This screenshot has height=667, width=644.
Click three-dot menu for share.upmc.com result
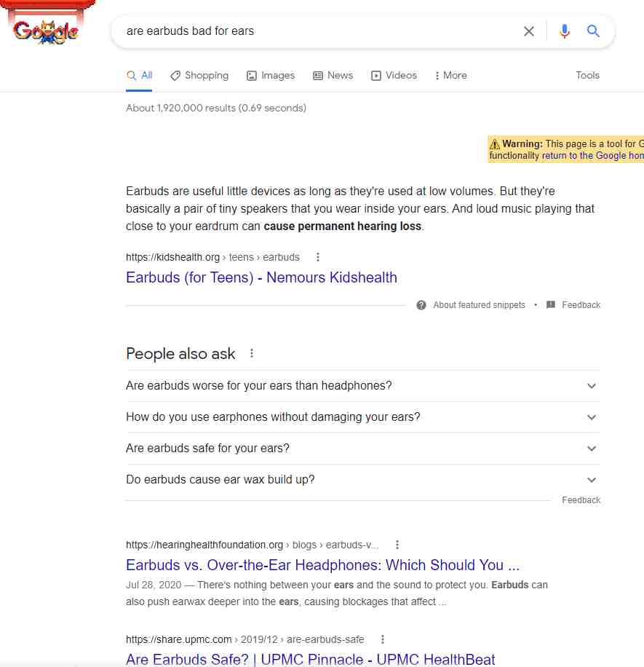pyautogui.click(x=383, y=639)
